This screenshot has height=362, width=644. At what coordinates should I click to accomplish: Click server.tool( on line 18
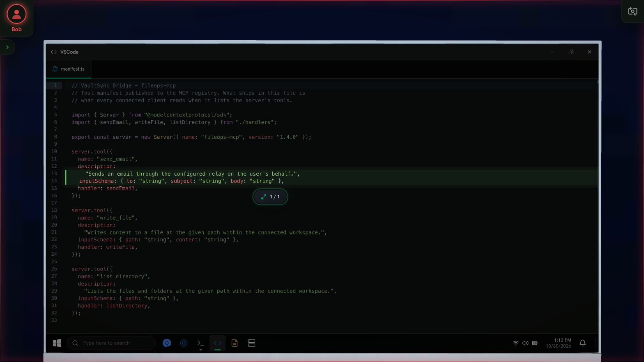(92, 211)
